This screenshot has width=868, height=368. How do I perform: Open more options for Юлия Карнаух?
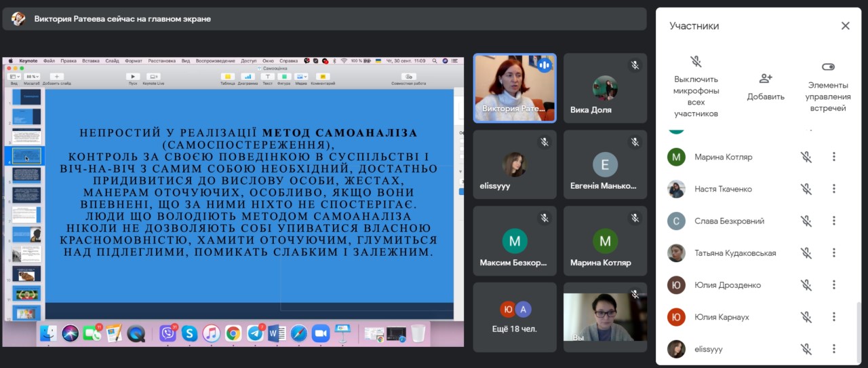[x=834, y=317]
